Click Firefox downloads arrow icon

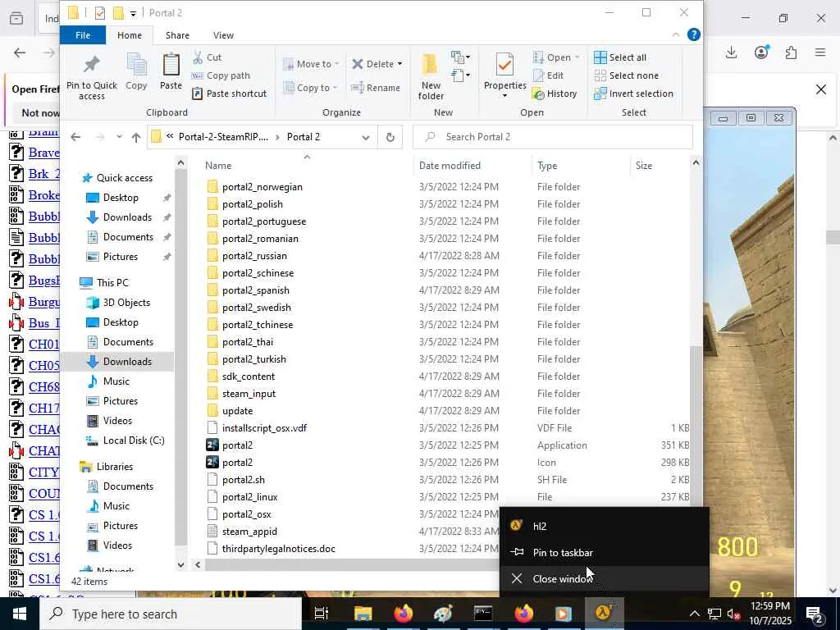pyautogui.click(x=731, y=52)
